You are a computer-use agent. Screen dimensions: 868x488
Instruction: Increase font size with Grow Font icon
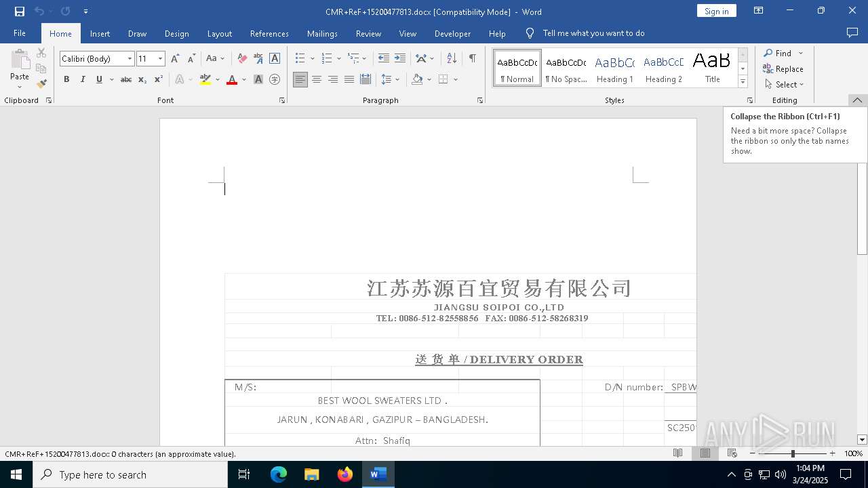[x=176, y=59]
